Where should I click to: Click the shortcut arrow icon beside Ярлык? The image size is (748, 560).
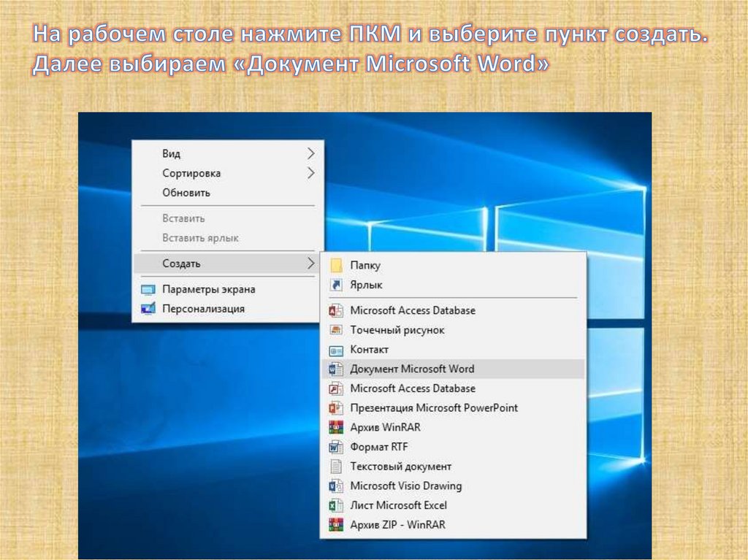(336, 285)
